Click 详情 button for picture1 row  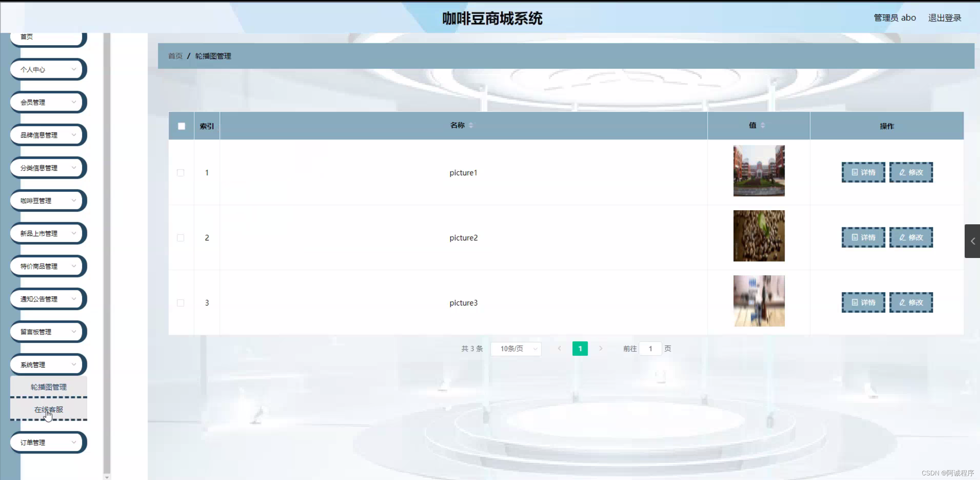tap(863, 172)
